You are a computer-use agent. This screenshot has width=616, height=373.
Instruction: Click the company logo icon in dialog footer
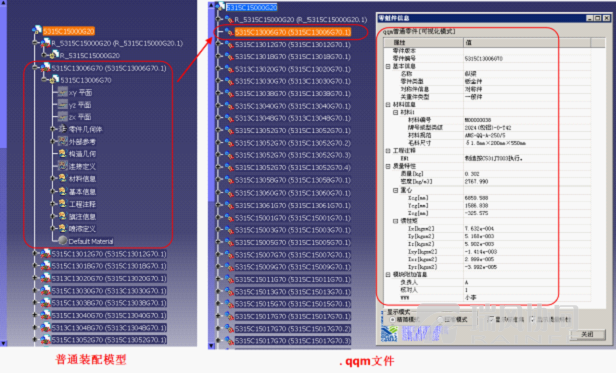[x=389, y=334]
